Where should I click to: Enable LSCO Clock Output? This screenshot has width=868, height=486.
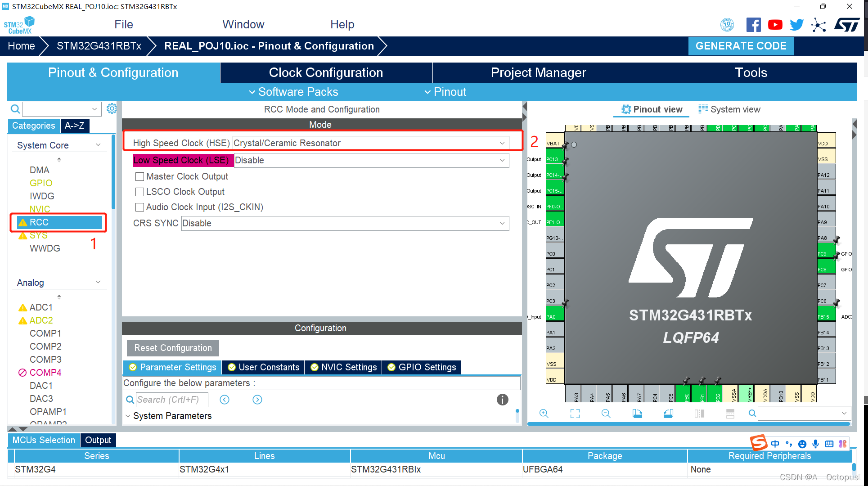pos(140,192)
